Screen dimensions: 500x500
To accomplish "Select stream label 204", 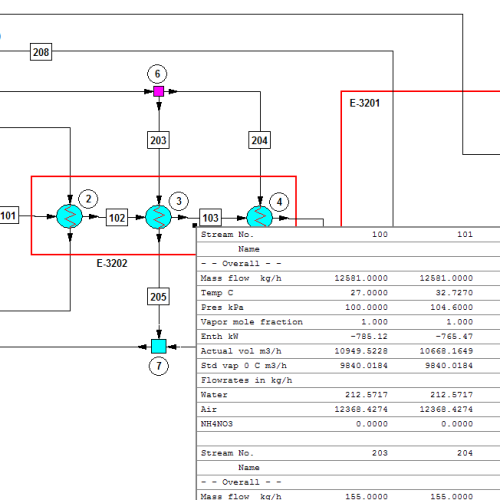I will pos(260,140).
